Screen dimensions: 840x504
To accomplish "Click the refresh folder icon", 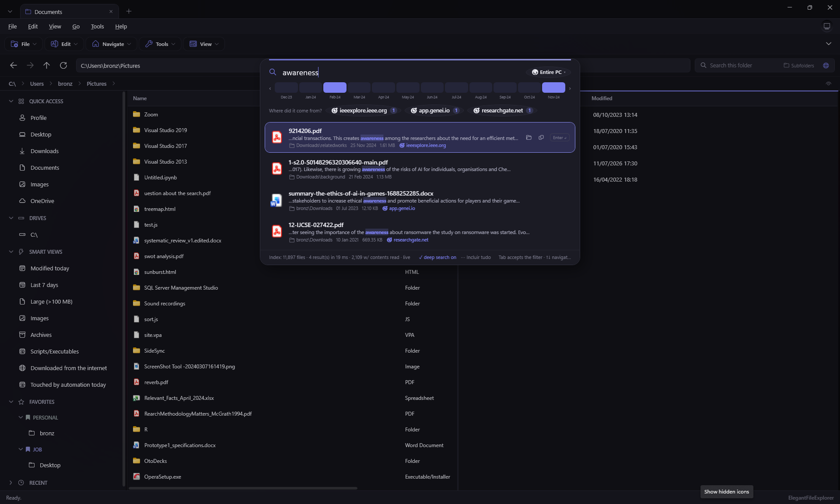I will tap(63, 66).
